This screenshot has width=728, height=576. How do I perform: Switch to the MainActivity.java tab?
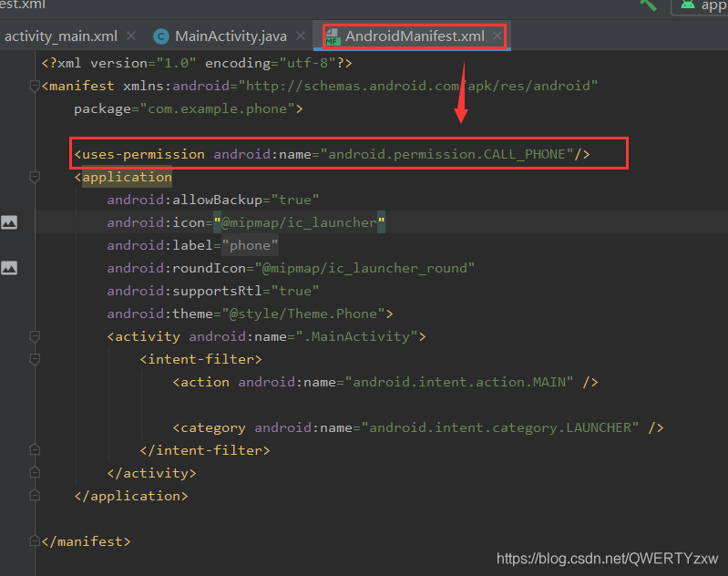(x=231, y=36)
